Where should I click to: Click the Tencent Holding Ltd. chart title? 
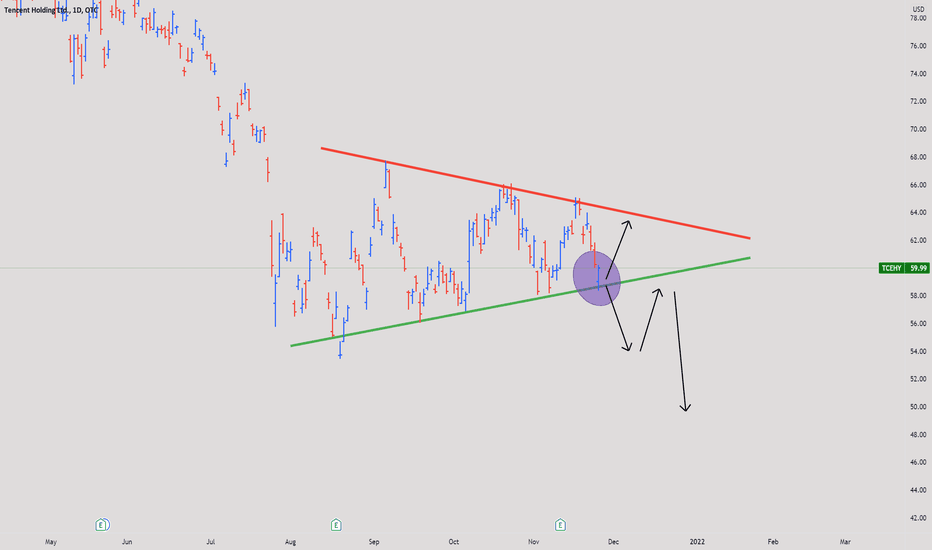click(51, 10)
